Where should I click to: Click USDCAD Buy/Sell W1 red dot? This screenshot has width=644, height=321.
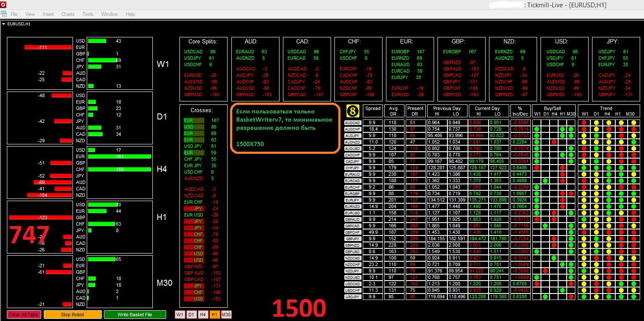click(537, 284)
